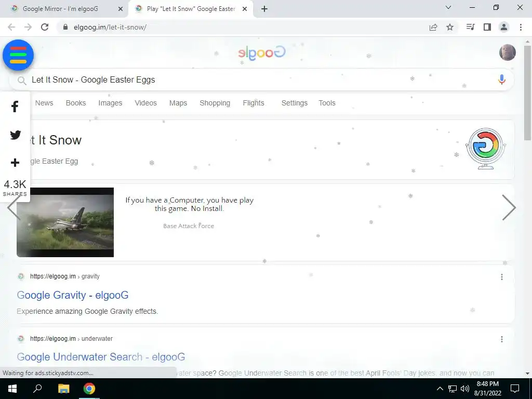Open the elgooG hamburger menu button
The height and width of the screenshot is (399, 532).
[18, 55]
